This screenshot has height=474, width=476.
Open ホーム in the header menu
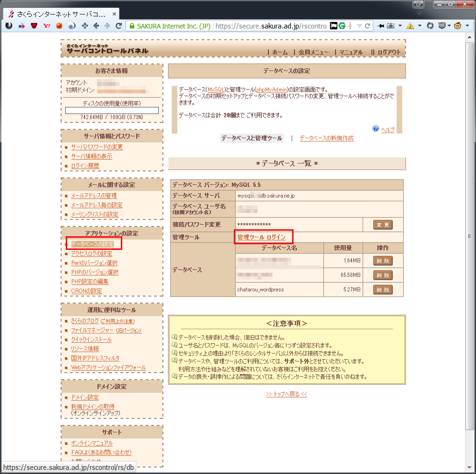click(280, 52)
